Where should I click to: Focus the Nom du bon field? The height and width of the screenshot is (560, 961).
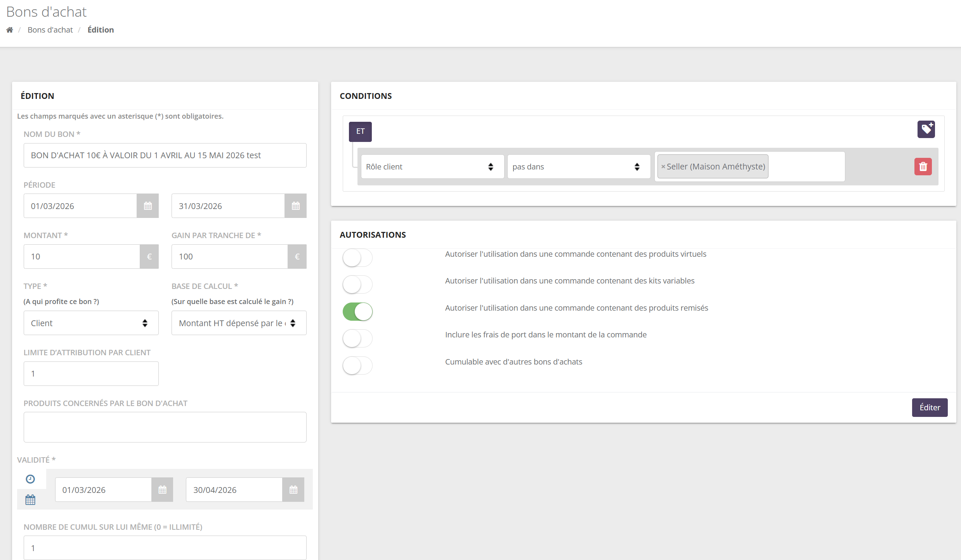pyautogui.click(x=165, y=156)
